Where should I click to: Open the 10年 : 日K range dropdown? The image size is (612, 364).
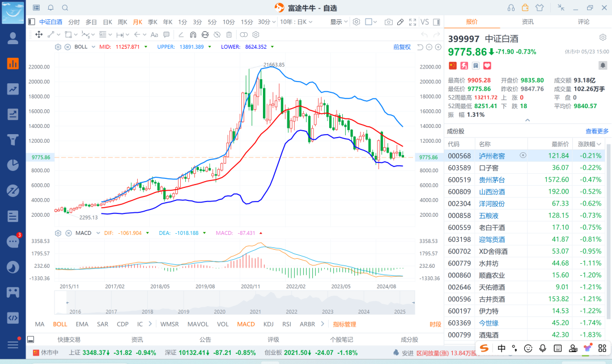coord(296,22)
